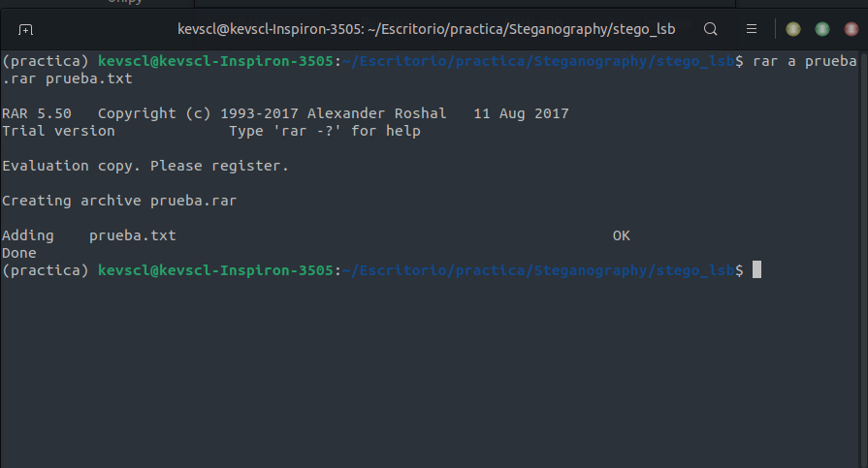Click the 'Alexander Roshal' copyright text

(x=376, y=113)
